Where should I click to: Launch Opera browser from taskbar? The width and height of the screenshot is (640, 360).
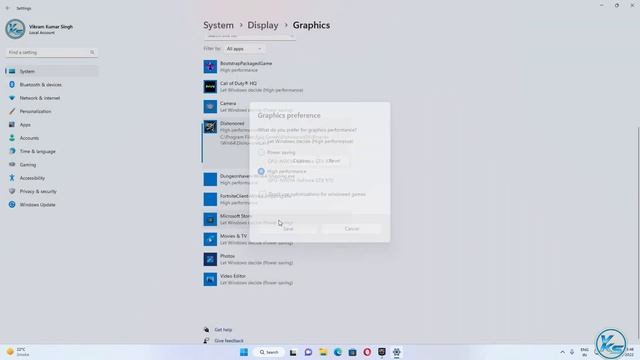(x=367, y=352)
